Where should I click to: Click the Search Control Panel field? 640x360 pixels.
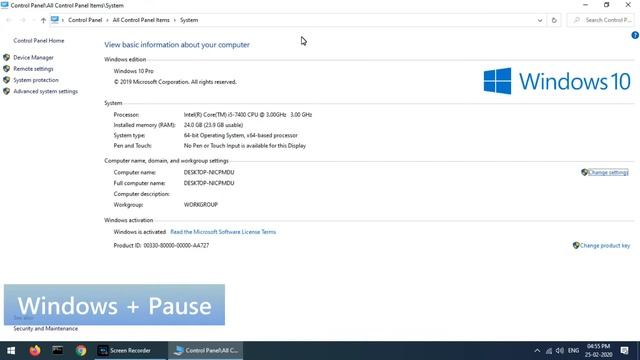(x=601, y=20)
